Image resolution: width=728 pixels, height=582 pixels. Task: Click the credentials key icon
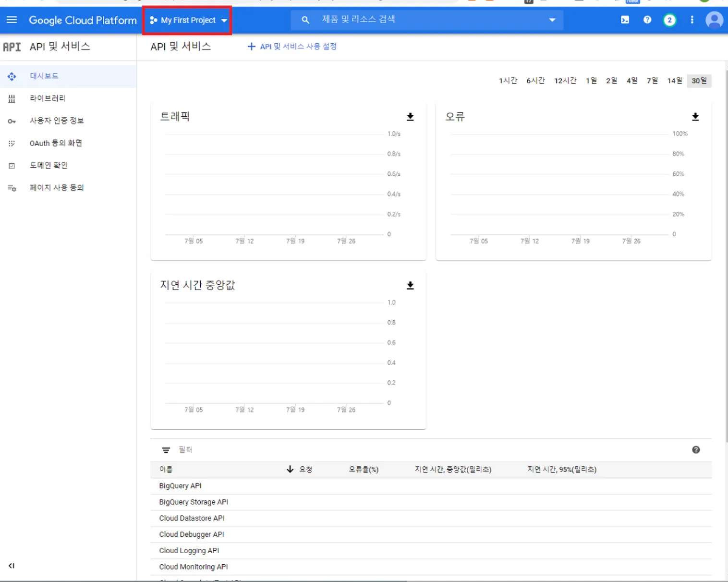coord(12,121)
